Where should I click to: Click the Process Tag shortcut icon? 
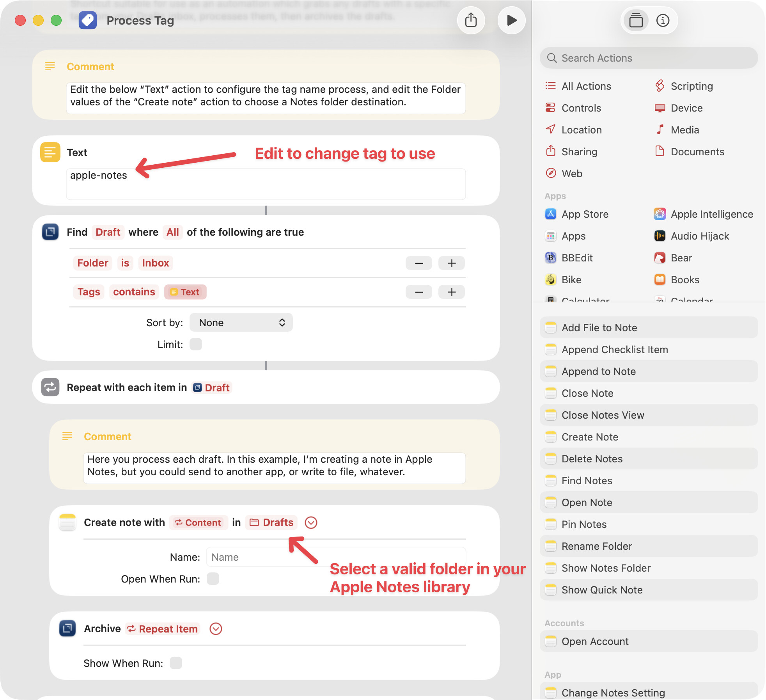(88, 20)
